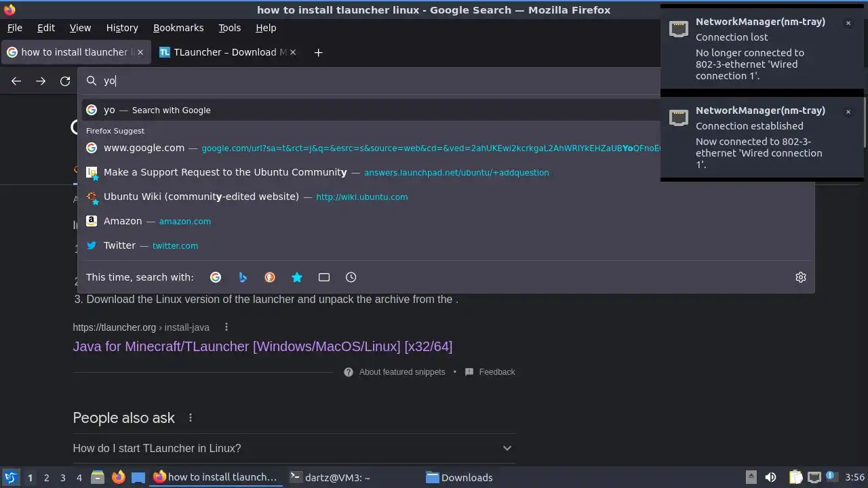Open the Help menu
This screenshot has width=868, height=488.
pos(266,28)
